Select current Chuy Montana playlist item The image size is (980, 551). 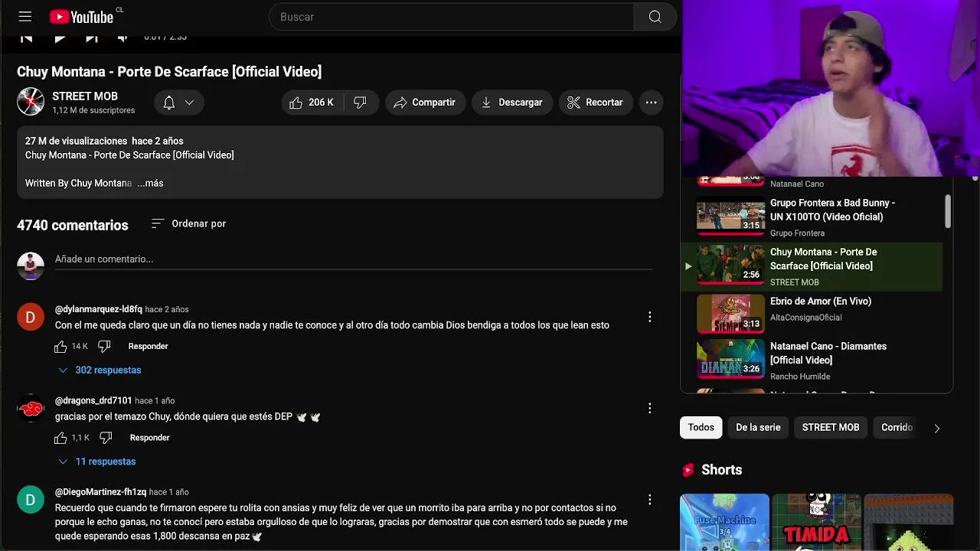point(812,267)
